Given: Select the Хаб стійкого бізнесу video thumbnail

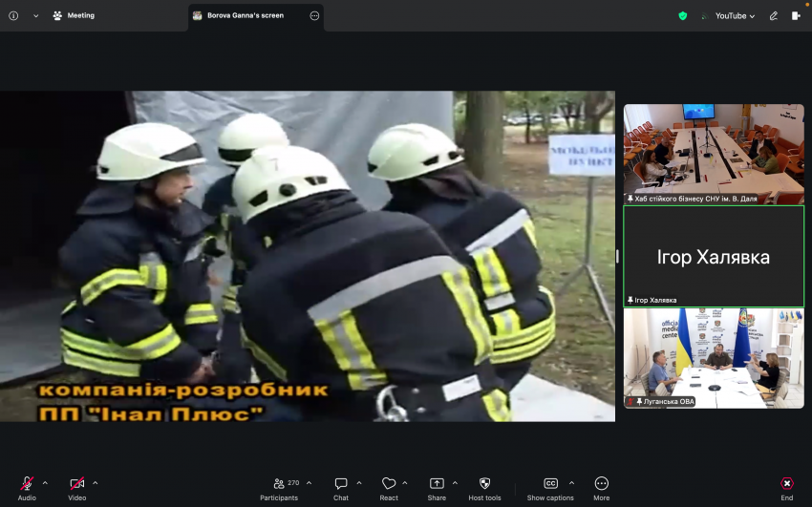Looking at the screenshot, I should coord(714,154).
